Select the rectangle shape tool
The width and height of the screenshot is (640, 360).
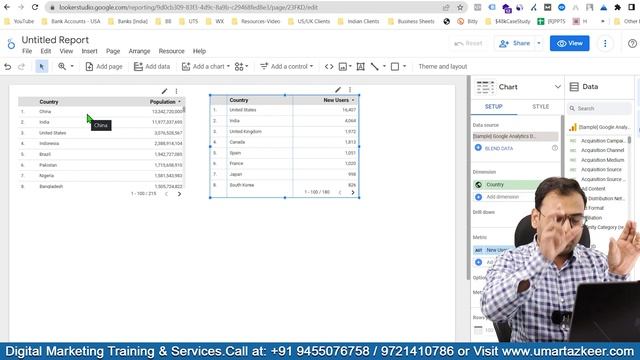tap(395, 67)
